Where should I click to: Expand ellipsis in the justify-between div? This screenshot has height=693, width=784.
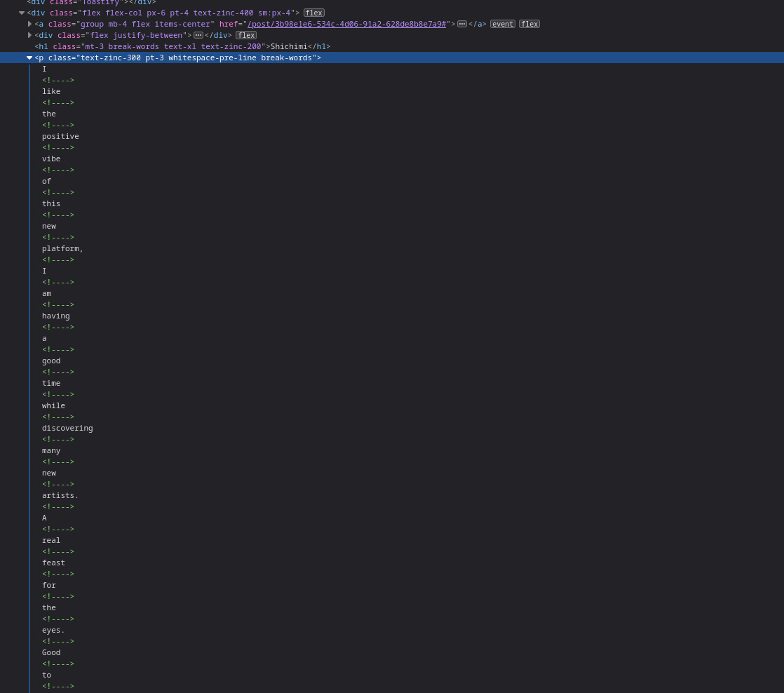point(198,35)
